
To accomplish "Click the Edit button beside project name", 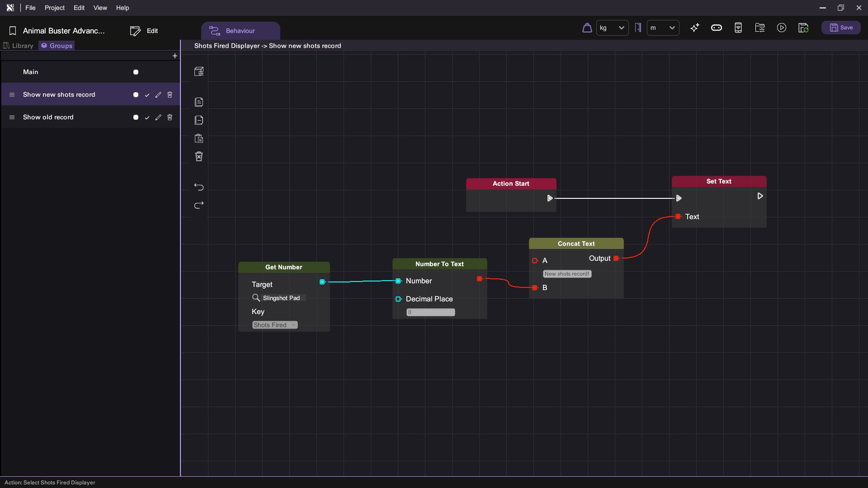I will tap(144, 31).
